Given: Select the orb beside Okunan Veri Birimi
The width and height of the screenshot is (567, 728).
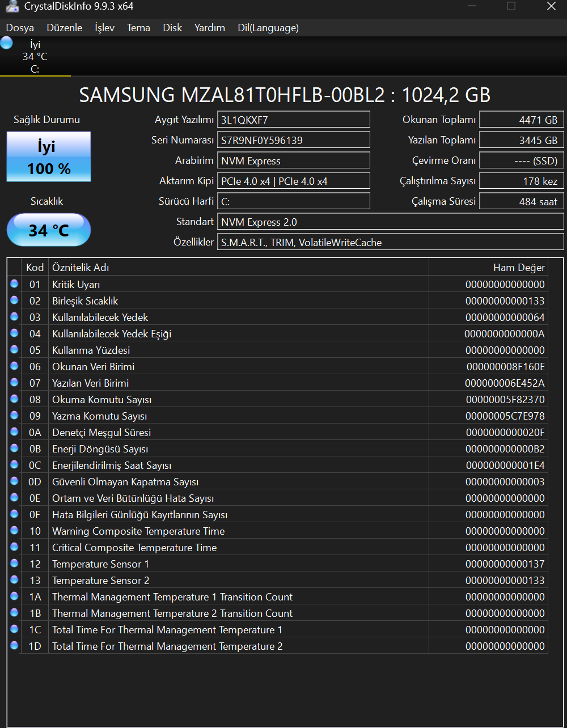Looking at the screenshot, I should (14, 366).
